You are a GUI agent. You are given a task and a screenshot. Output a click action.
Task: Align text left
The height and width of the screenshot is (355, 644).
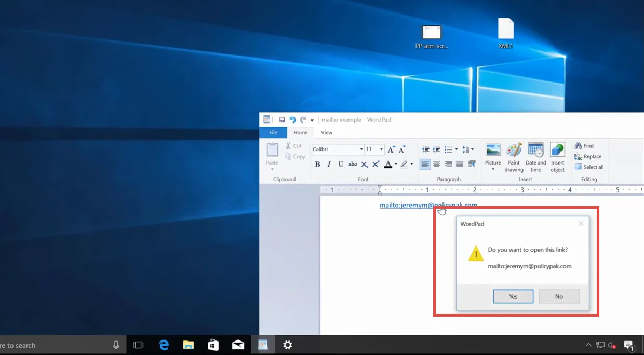click(425, 164)
